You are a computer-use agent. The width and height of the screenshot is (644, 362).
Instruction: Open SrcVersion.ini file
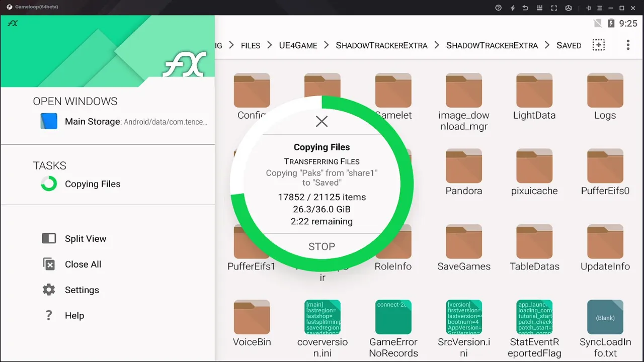464,329
